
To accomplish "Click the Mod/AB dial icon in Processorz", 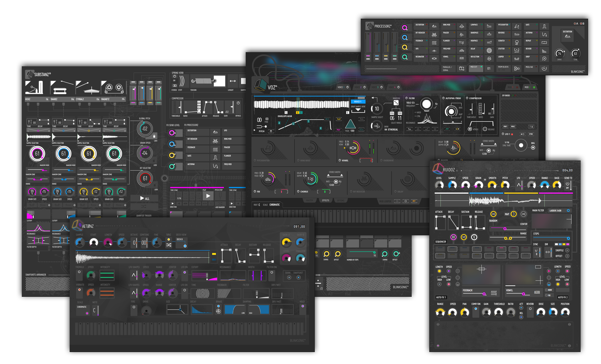I will tap(544, 68).
